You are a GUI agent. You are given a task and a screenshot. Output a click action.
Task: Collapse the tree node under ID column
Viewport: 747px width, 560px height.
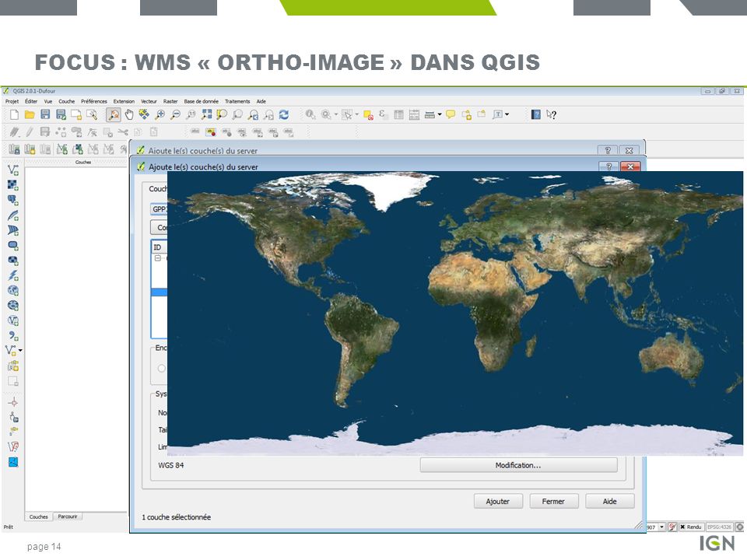(157, 258)
